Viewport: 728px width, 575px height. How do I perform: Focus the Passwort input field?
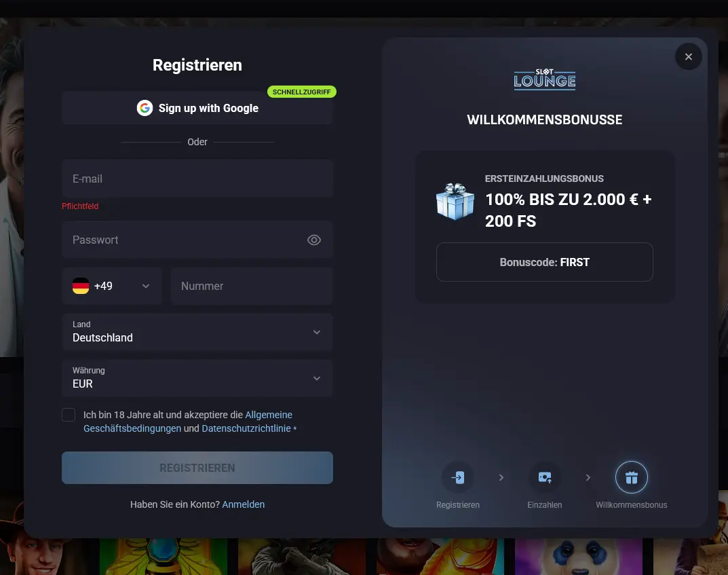tap(197, 240)
